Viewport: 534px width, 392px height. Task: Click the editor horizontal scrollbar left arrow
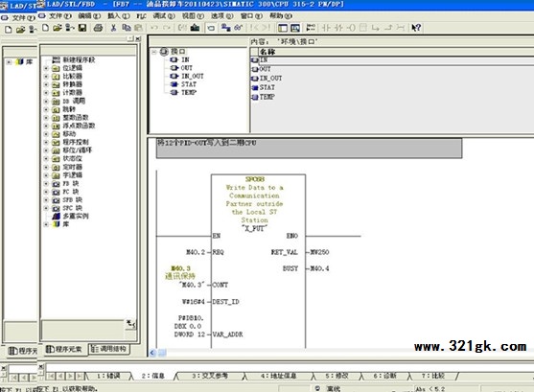click(x=152, y=353)
